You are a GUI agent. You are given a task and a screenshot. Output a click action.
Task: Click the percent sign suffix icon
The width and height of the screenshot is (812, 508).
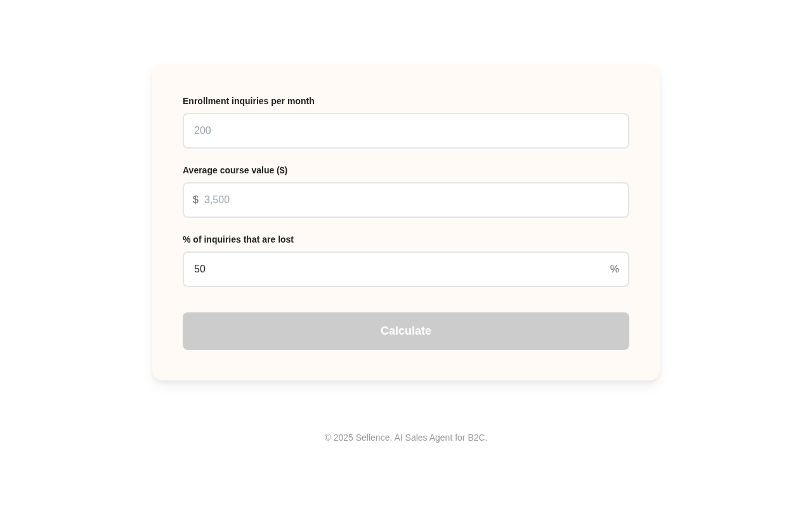[x=614, y=269]
